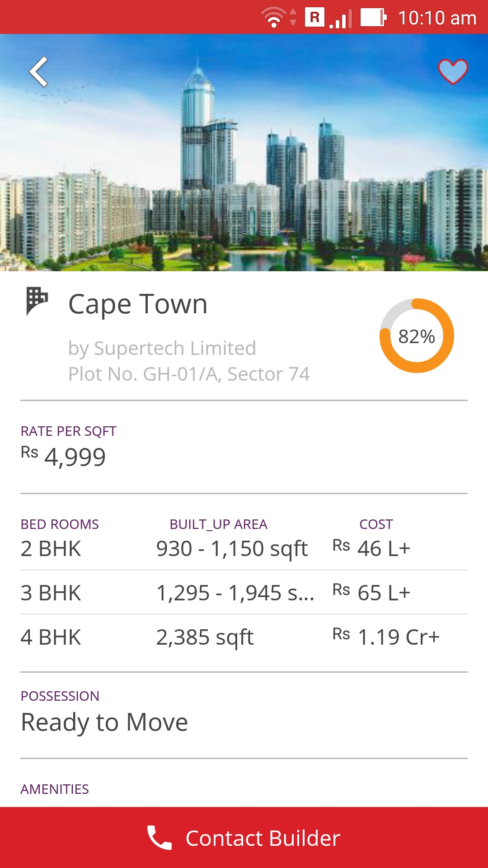Viewport: 488px width, 868px height.
Task: Tap the phone icon in the bottom bar
Action: (160, 838)
